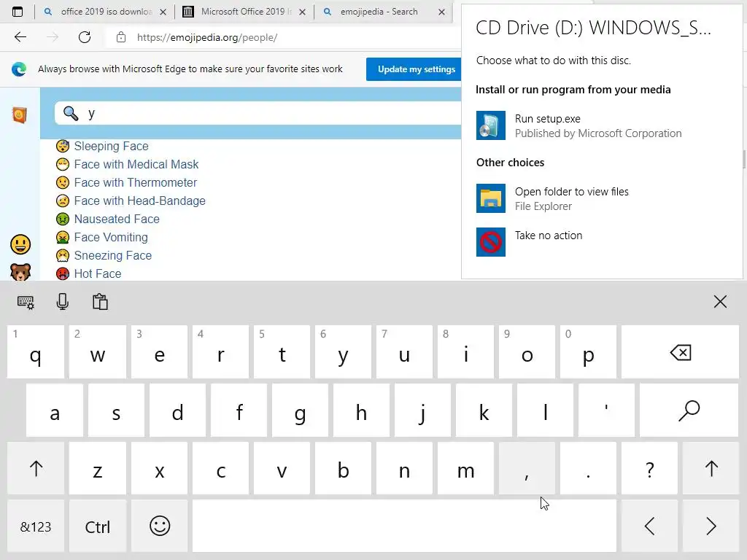747x560 pixels.
Task: Open the emoji smiley key
Action: pos(160,526)
